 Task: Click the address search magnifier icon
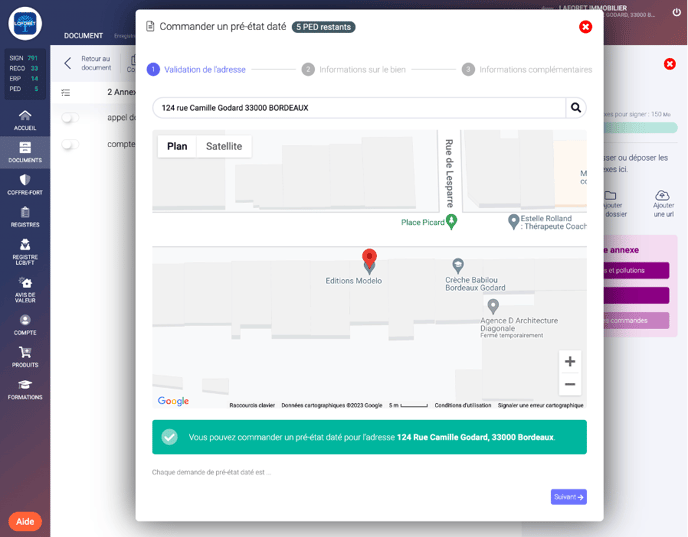tap(576, 108)
